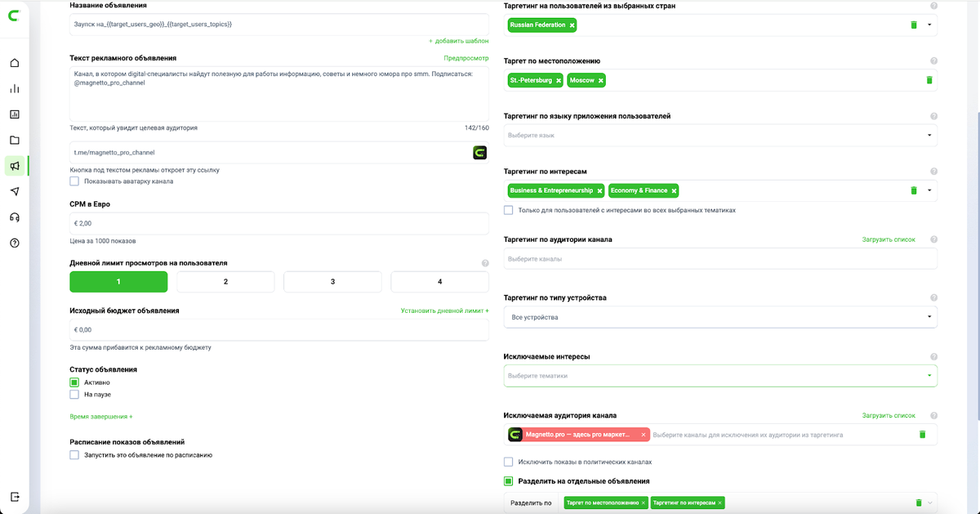Remove the Magnetto.pro excluded channel

(x=644, y=435)
